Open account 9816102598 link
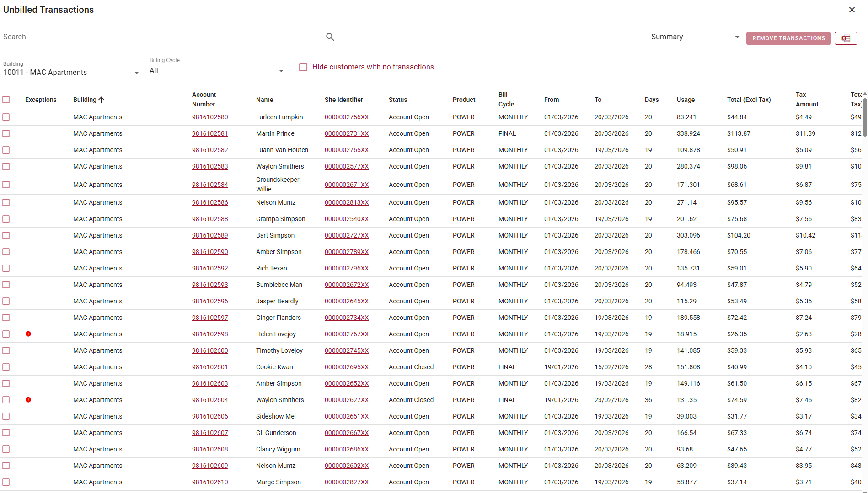The width and height of the screenshot is (868, 493). pyautogui.click(x=210, y=334)
